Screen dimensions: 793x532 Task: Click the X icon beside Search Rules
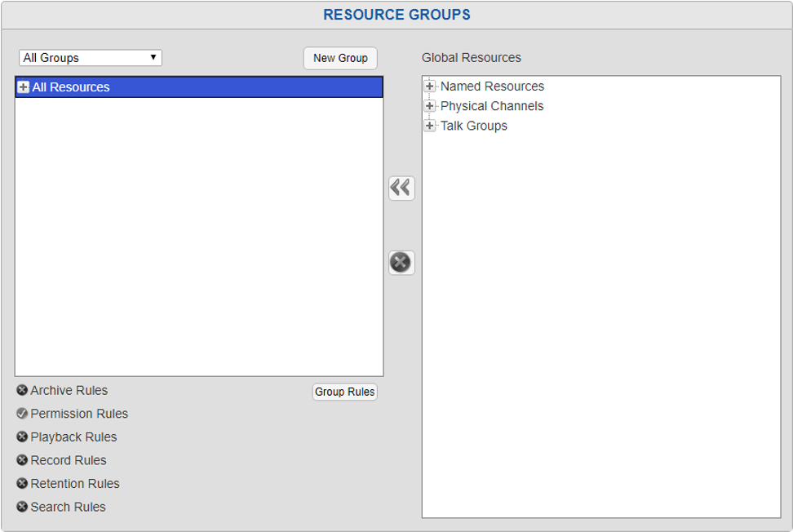20,507
